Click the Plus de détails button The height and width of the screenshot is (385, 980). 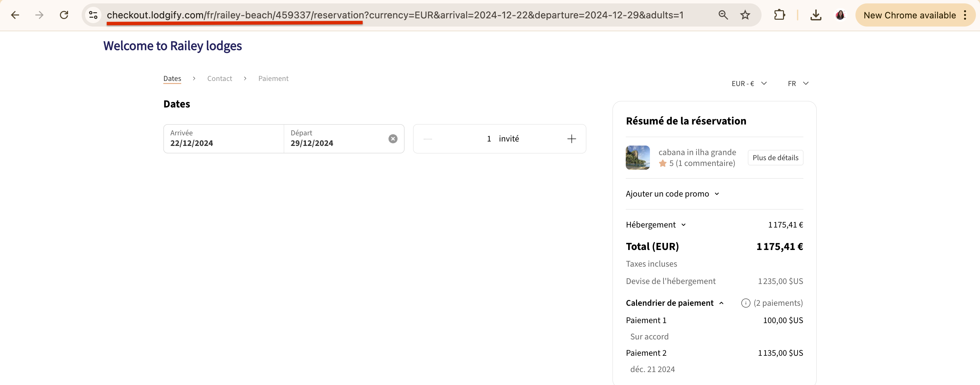(x=775, y=157)
